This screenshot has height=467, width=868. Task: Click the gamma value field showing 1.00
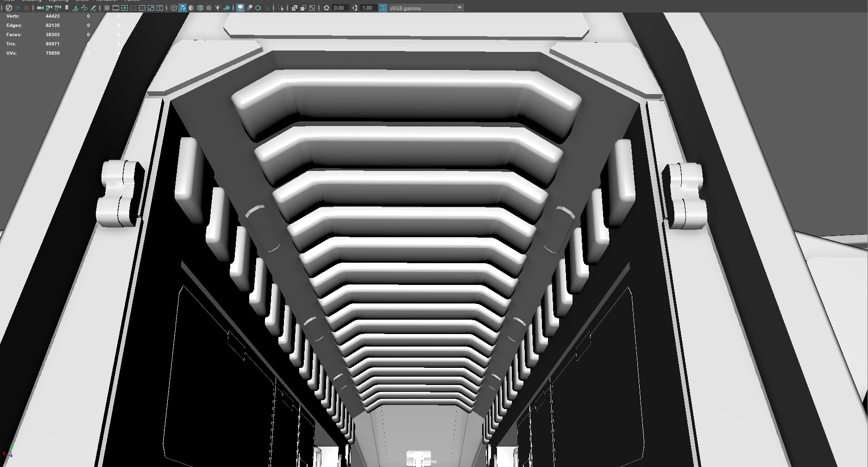[369, 8]
